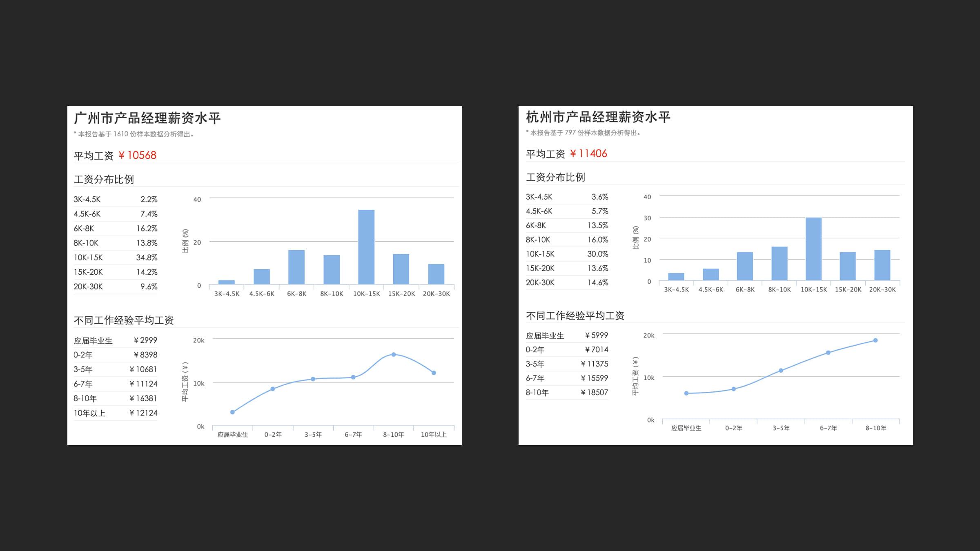Click the Hangzhou average salary value ¥11406

tap(589, 154)
